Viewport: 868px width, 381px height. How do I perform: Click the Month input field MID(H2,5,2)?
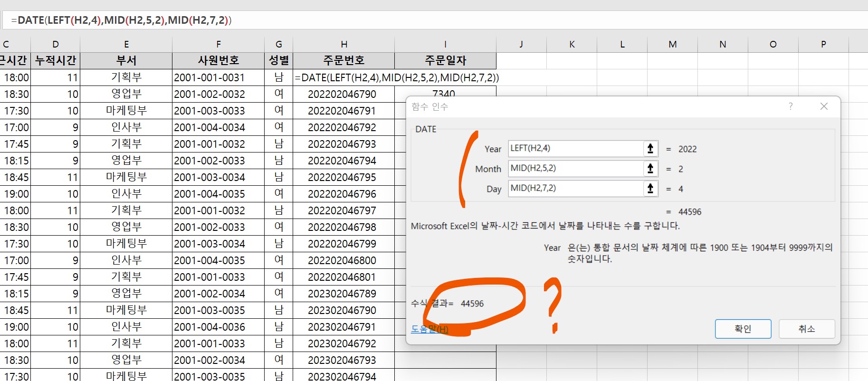[575, 169]
